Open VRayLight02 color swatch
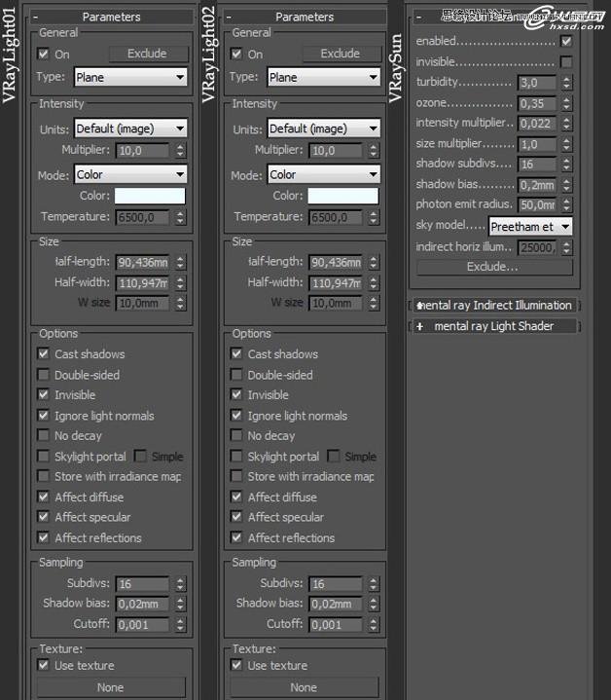 point(343,196)
